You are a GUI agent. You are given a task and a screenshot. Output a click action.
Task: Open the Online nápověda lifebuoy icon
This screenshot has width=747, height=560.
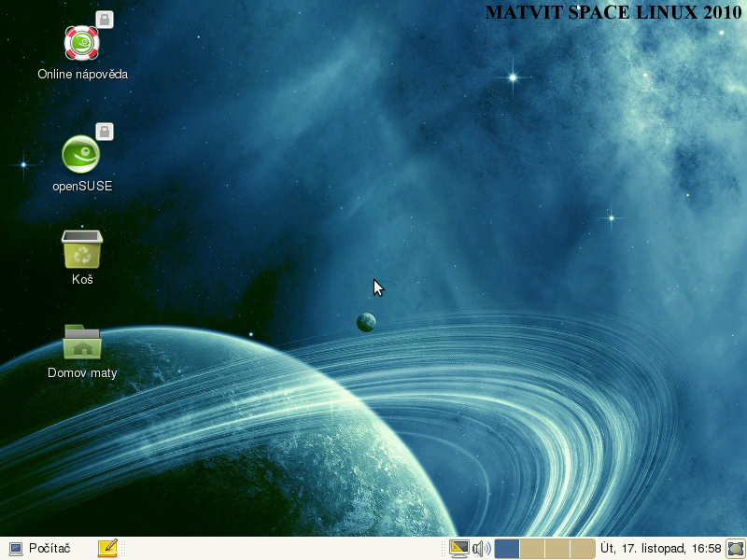coord(81,43)
